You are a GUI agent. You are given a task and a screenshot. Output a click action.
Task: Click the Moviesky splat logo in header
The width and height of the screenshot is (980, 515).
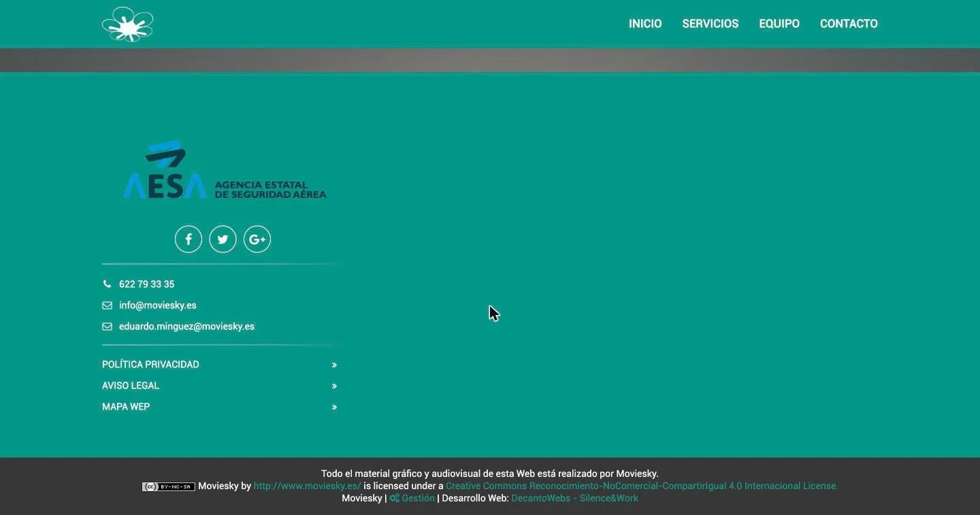(x=127, y=24)
